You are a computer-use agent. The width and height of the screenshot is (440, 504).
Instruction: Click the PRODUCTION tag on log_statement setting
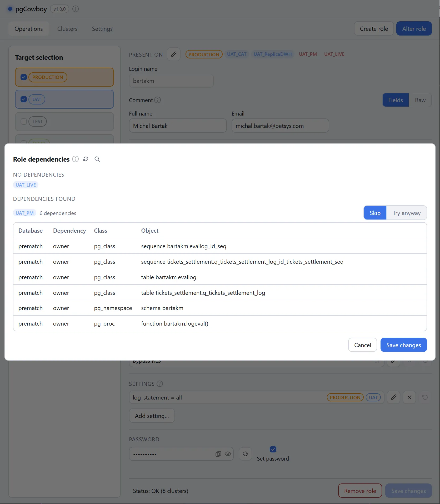coord(345,397)
